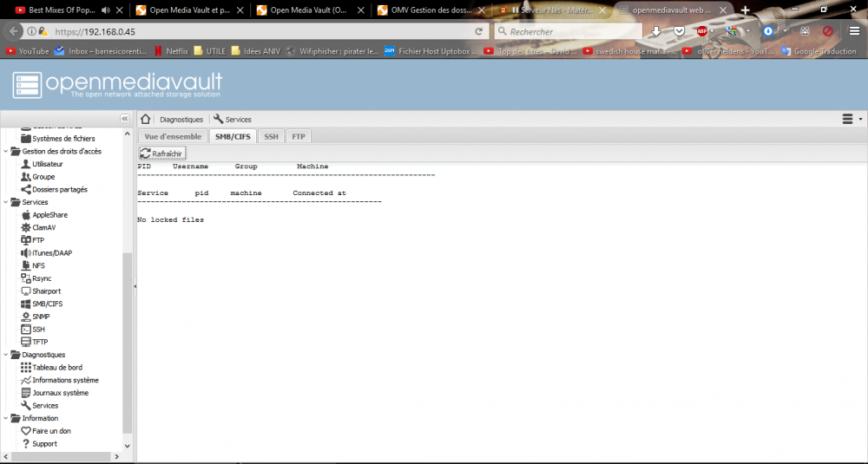Screen dimensions: 868x464
Task: Switch to Vue d'ensemble tab
Action: point(174,136)
